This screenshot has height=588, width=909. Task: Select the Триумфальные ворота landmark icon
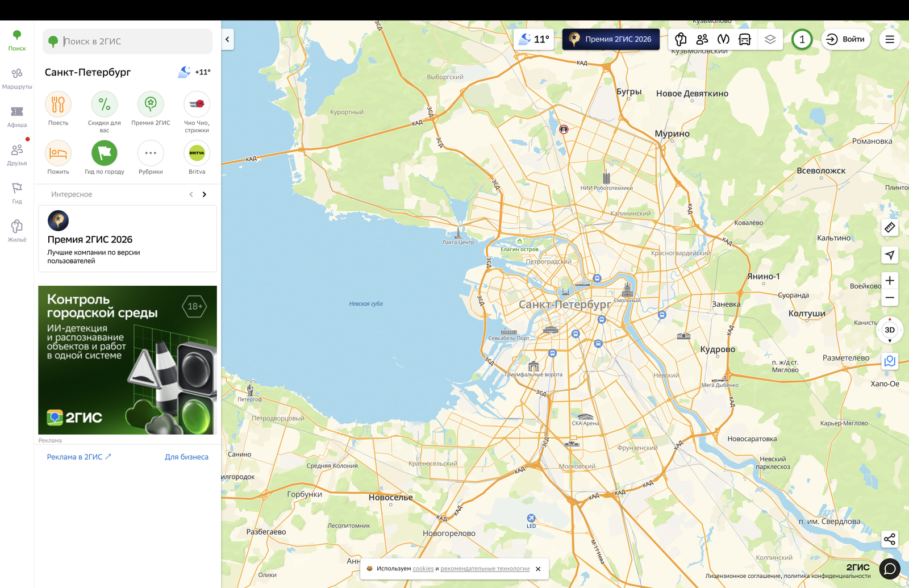point(533,366)
